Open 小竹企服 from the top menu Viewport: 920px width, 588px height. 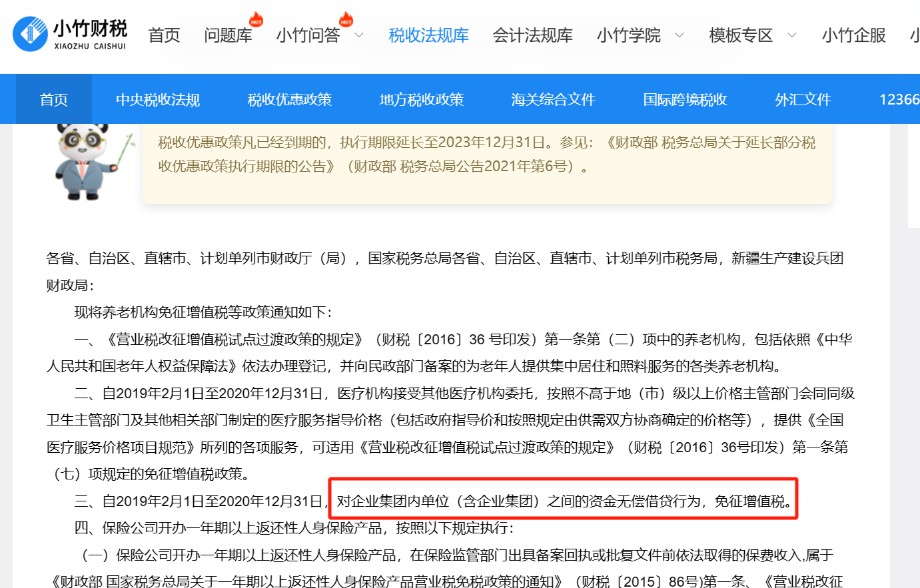click(853, 35)
